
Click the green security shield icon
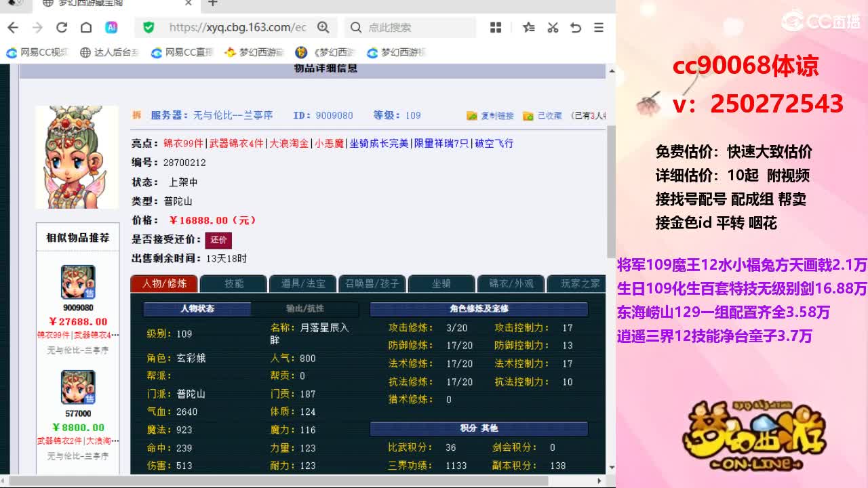(x=149, y=27)
